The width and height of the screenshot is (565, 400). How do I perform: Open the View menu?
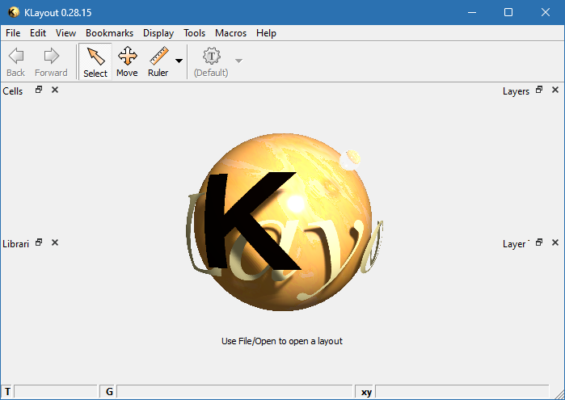(x=66, y=33)
